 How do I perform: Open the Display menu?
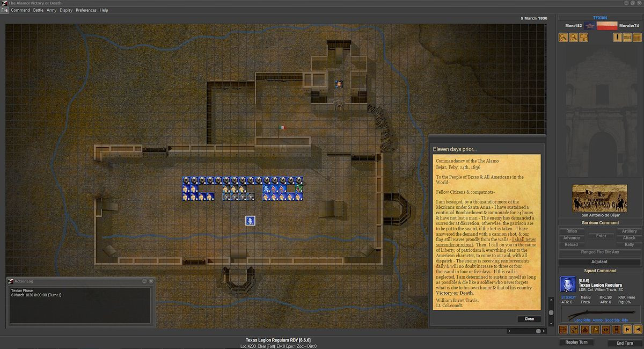pos(66,10)
